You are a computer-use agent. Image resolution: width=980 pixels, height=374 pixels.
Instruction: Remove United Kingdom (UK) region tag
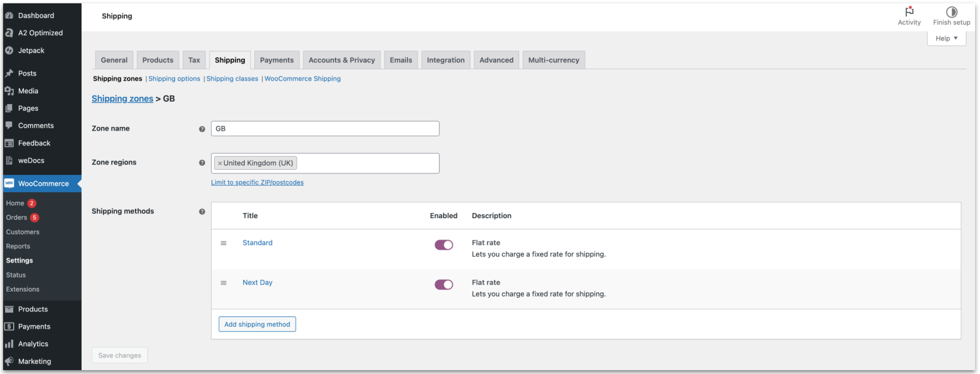219,163
